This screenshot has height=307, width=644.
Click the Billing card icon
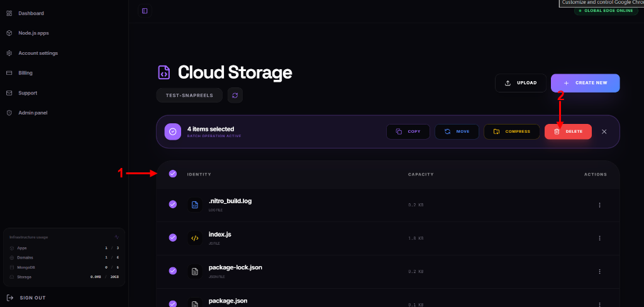9,73
